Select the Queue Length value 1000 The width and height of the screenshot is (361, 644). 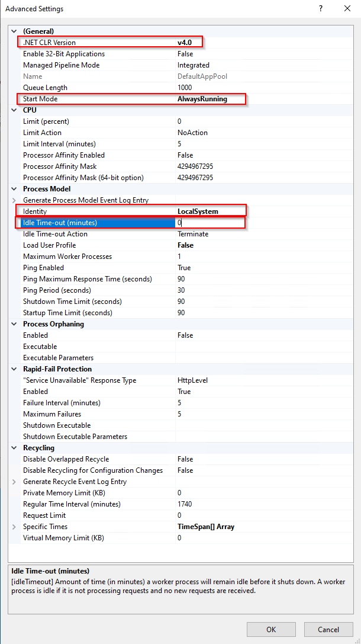point(185,88)
